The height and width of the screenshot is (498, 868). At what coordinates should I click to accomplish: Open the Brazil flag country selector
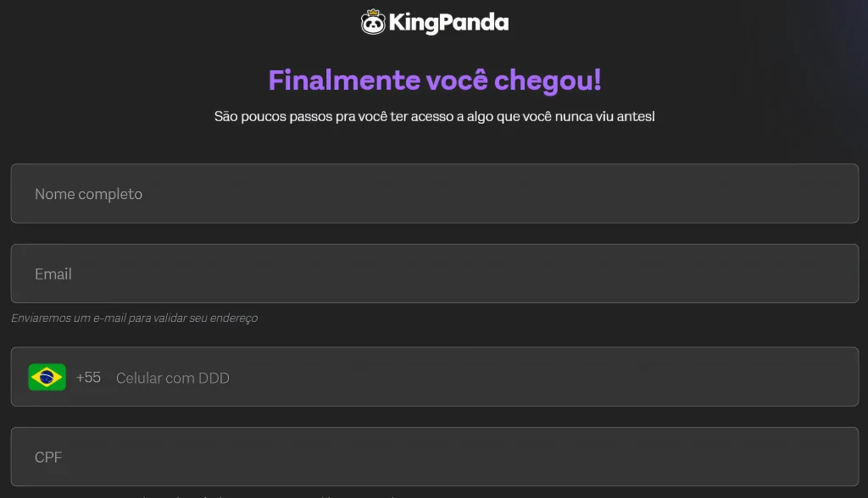47,377
